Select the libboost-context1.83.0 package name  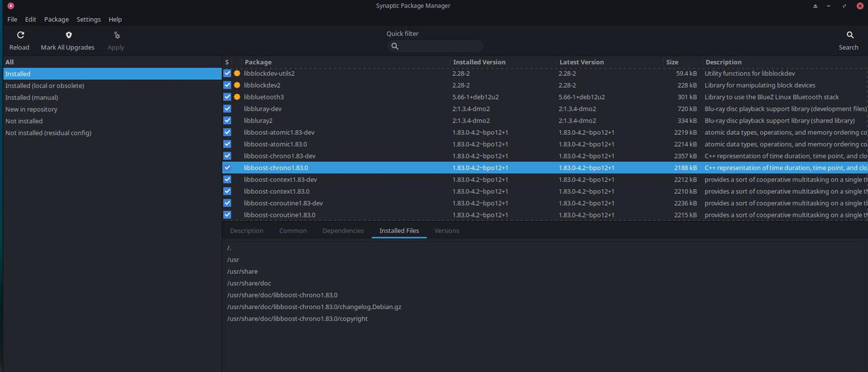pos(277,192)
